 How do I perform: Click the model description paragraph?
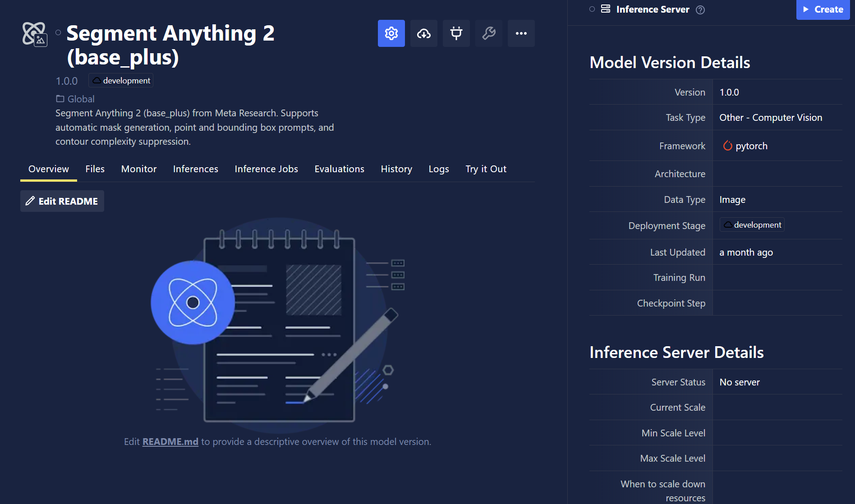click(x=195, y=127)
